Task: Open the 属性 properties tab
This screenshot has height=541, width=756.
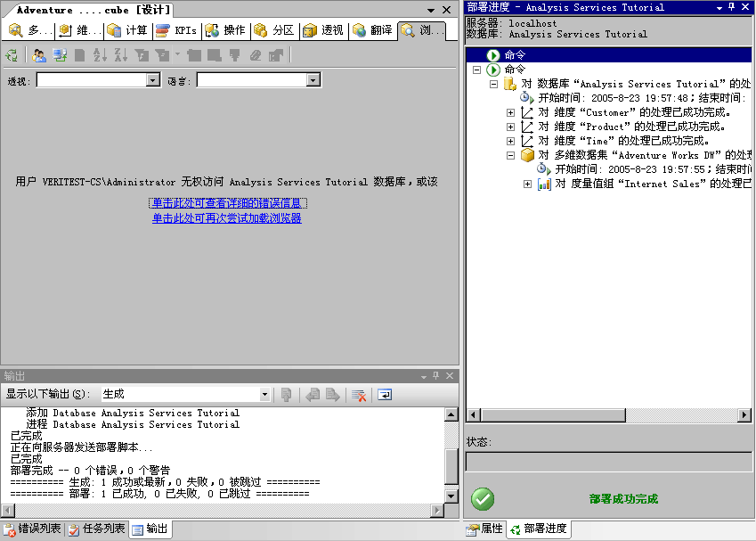Action: (x=484, y=529)
